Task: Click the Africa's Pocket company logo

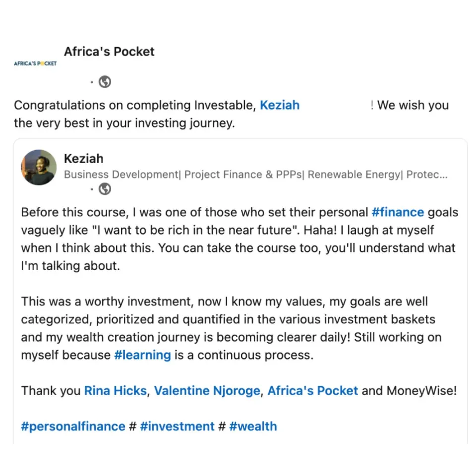Action: click(35, 63)
